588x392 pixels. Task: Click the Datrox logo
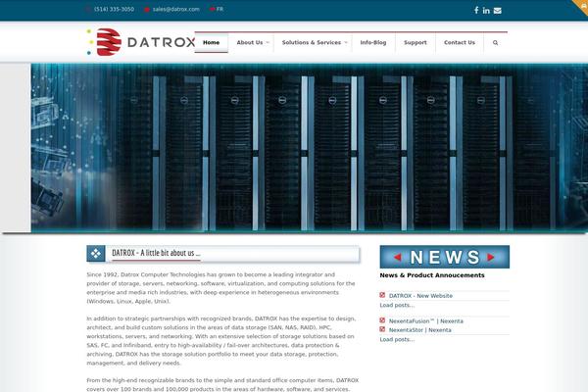[x=141, y=42]
